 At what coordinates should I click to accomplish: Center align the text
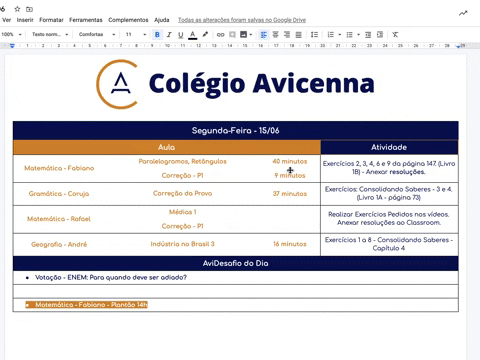(275, 35)
